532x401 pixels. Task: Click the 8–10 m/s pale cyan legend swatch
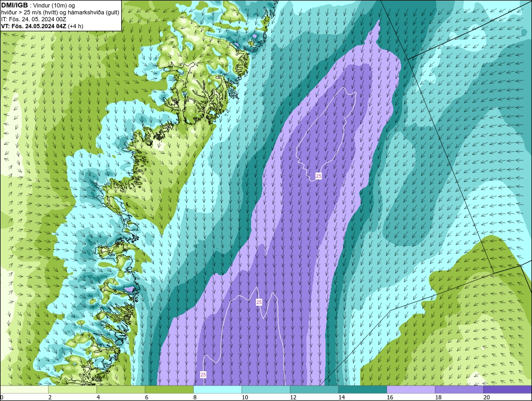pyautogui.click(x=218, y=389)
